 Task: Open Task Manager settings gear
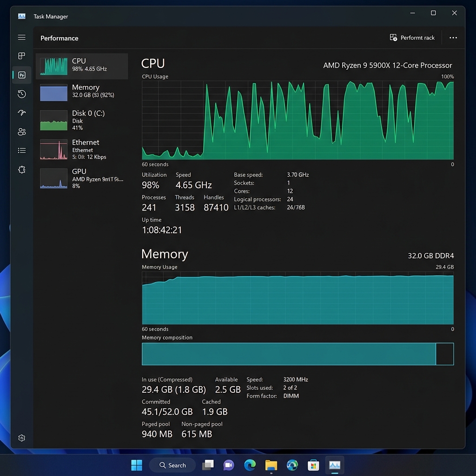(21, 438)
